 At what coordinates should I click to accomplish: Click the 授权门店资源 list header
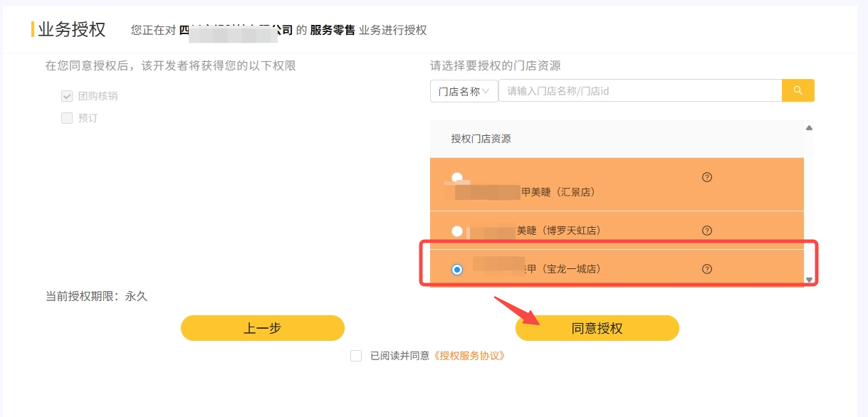[x=481, y=139]
